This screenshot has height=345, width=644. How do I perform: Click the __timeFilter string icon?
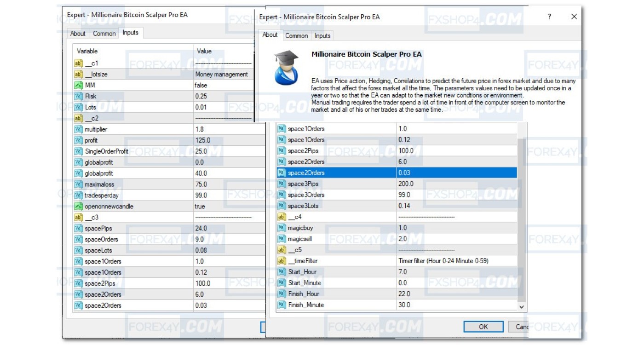pyautogui.click(x=282, y=261)
